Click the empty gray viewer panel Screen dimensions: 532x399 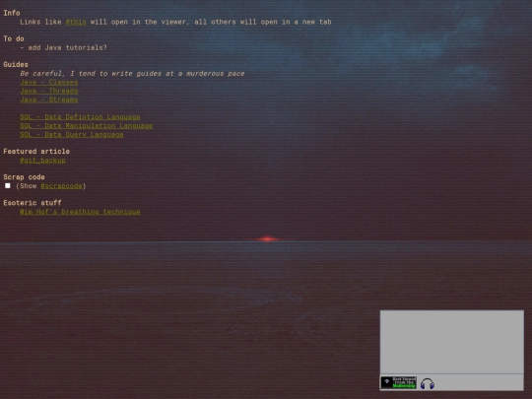tap(451, 342)
